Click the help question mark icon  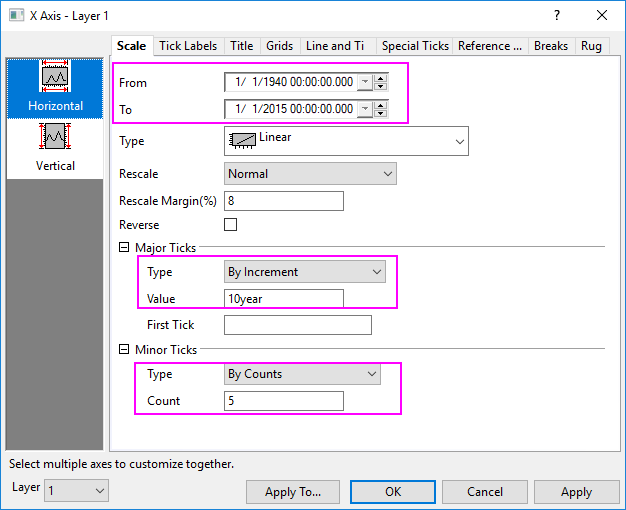(557, 15)
